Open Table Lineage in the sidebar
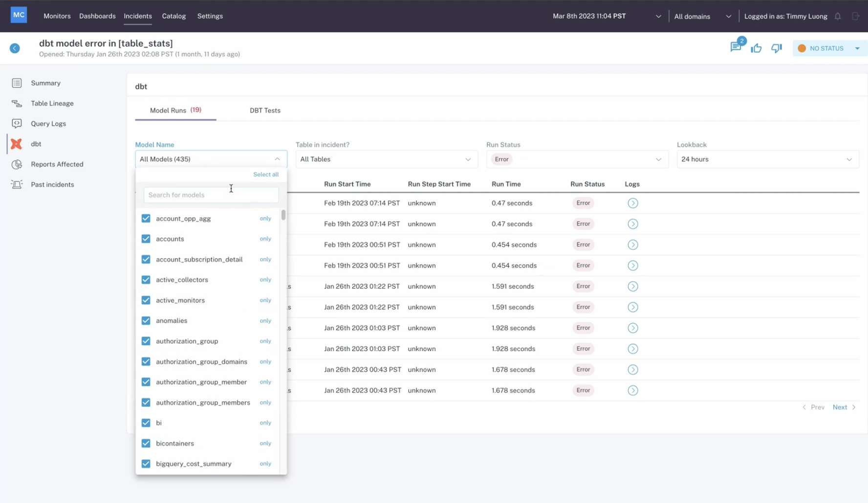This screenshot has height=503, width=868. (x=52, y=104)
